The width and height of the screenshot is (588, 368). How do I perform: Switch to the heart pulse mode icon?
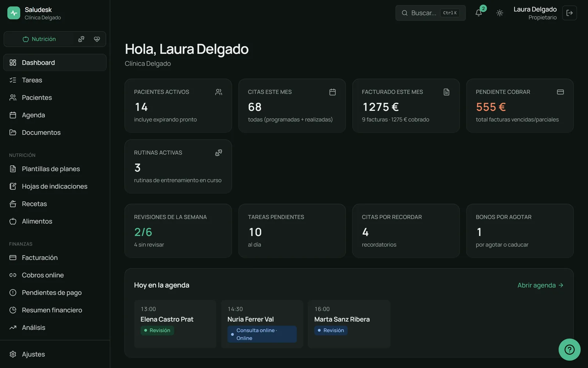pyautogui.click(x=97, y=39)
